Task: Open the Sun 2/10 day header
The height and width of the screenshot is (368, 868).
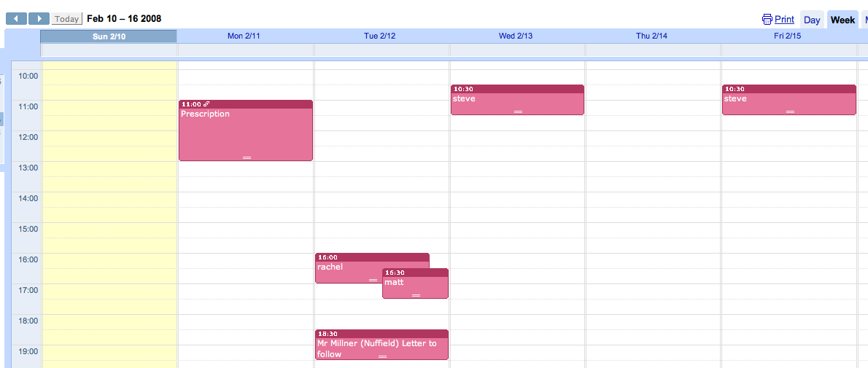Action: click(109, 36)
